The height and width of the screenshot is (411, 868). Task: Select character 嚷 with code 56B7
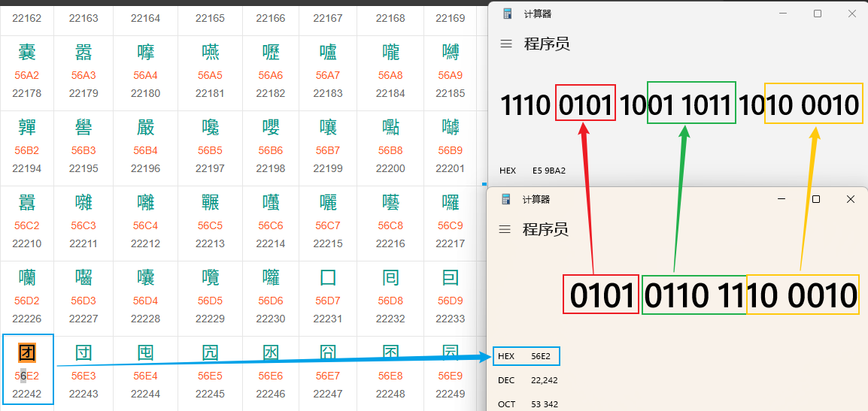[x=328, y=127]
